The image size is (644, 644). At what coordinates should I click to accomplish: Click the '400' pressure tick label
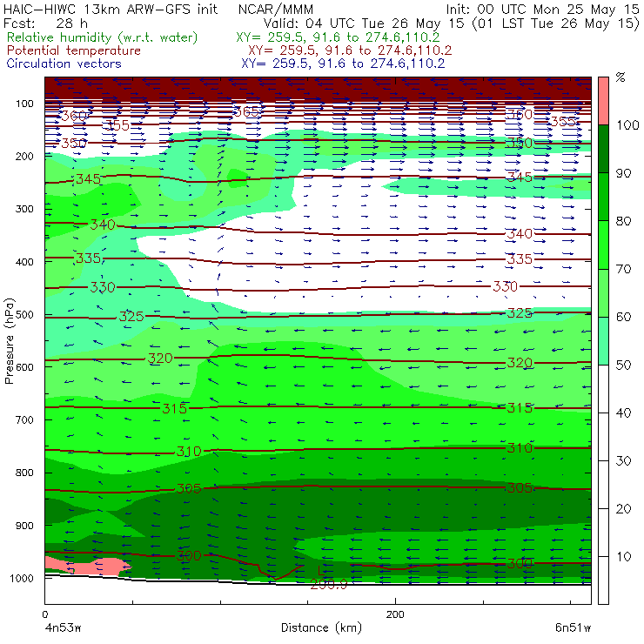[24, 262]
